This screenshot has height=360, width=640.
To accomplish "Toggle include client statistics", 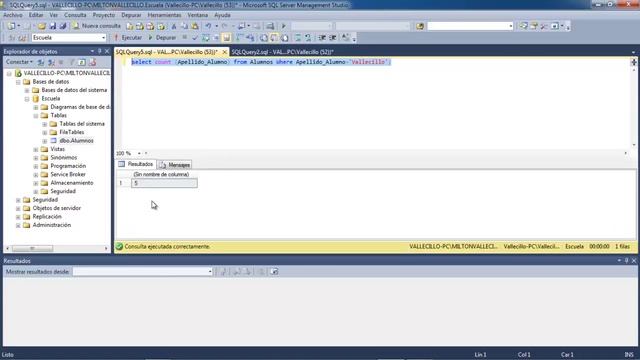I will pos(250,38).
